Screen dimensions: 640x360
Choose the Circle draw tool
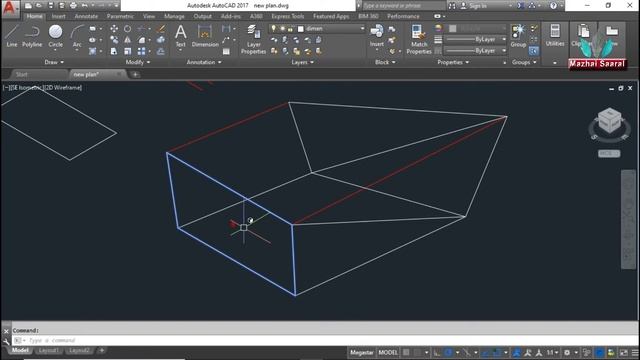(x=56, y=36)
